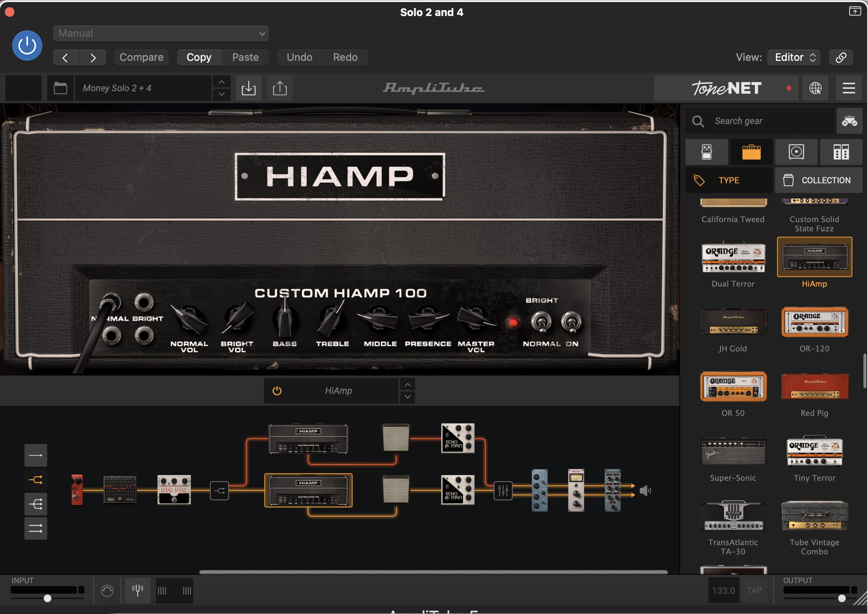Open the ToneNET panel
The height and width of the screenshot is (614, 868).
[x=726, y=88]
